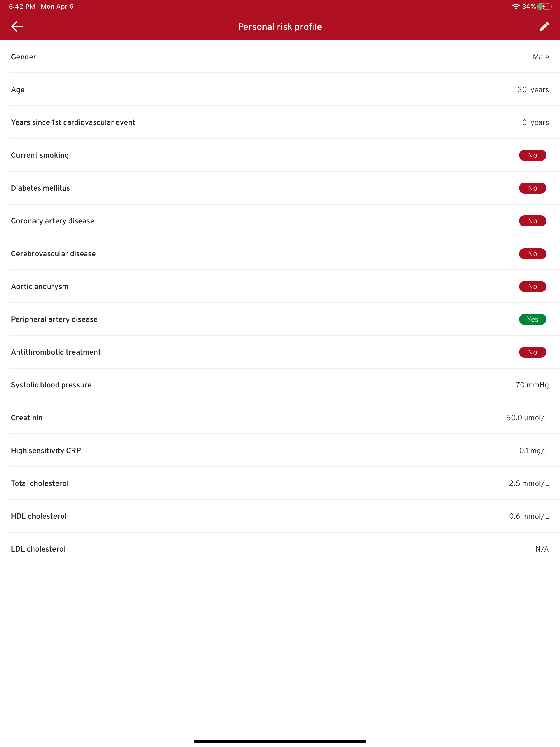Tap the battery indicator
This screenshot has height=747, width=560.
point(544,6)
